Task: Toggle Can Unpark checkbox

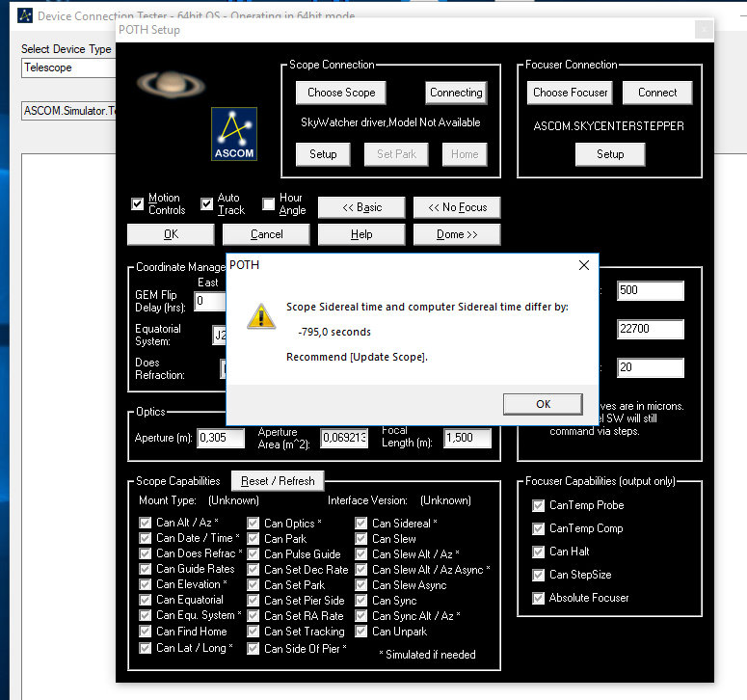Action: tap(361, 632)
